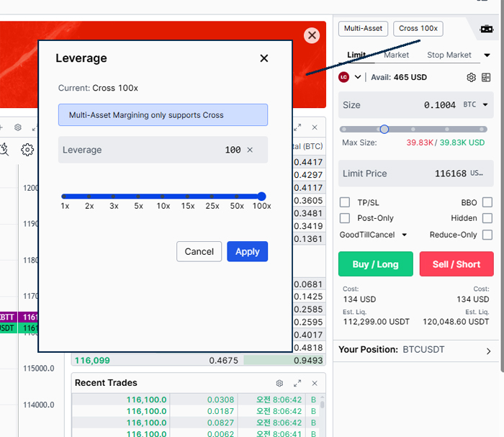Screen dimensions: 504x437
Task: Open chart settings gear icon
Action: pos(27,150)
